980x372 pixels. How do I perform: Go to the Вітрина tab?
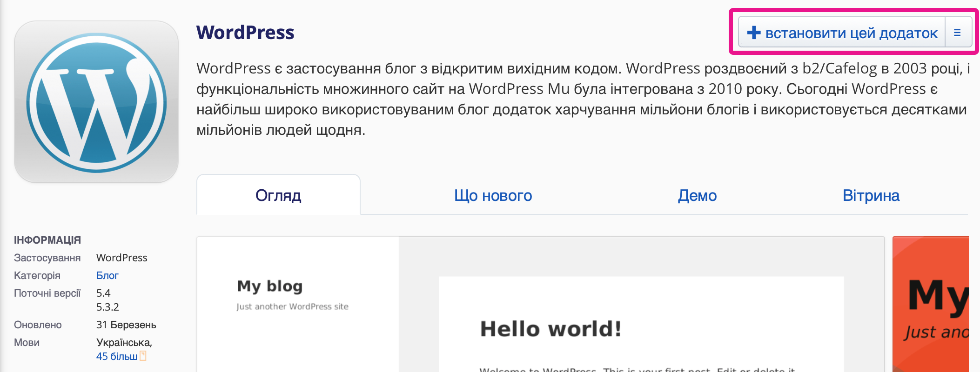coord(871,195)
